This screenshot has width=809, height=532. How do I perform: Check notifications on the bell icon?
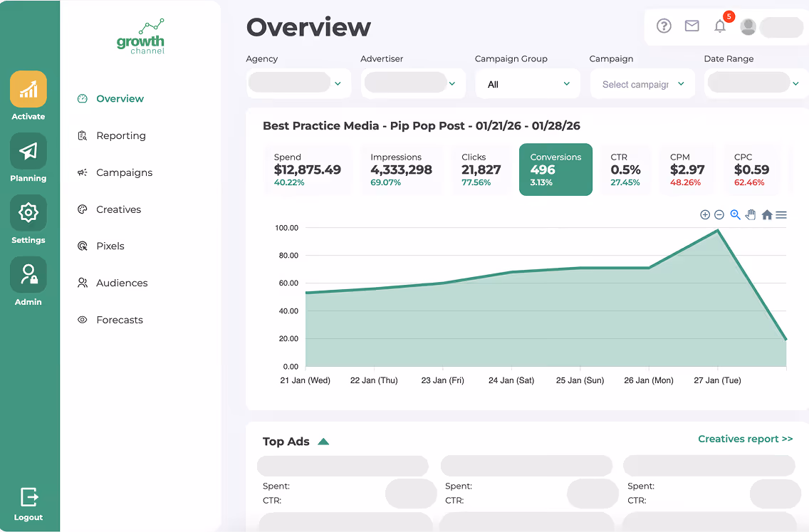(x=720, y=26)
